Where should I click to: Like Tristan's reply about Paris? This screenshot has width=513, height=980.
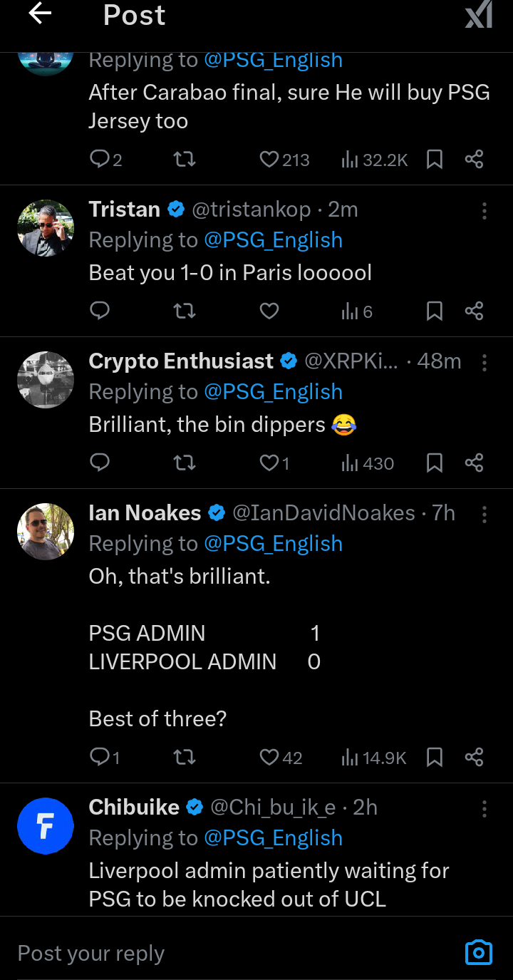tap(269, 311)
